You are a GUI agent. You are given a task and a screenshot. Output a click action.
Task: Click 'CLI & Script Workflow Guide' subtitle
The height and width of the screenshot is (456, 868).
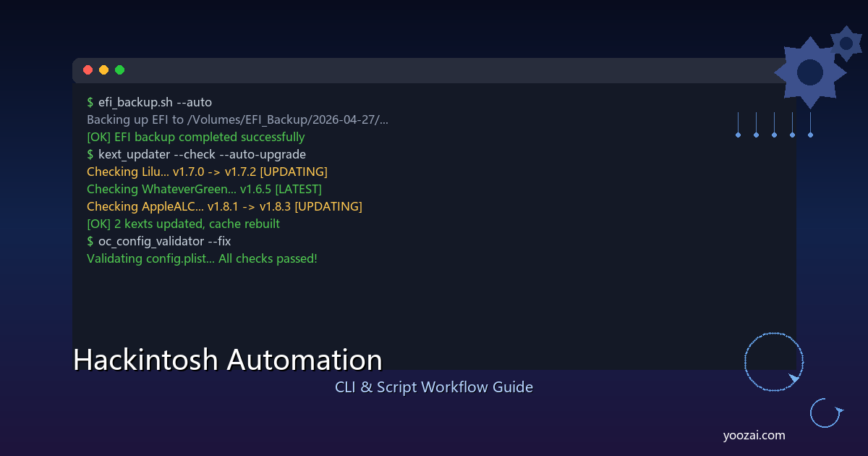tap(434, 387)
